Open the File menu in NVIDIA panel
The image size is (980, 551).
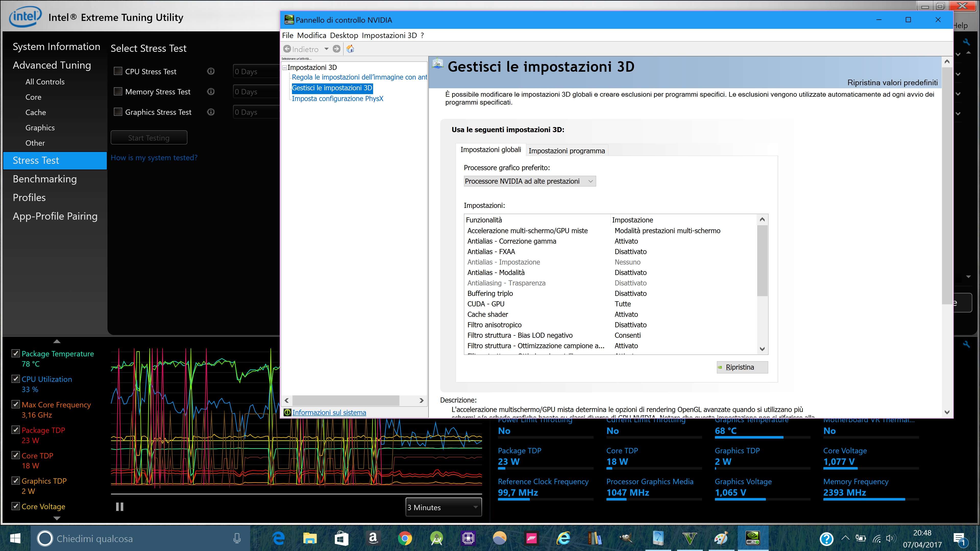(x=288, y=35)
